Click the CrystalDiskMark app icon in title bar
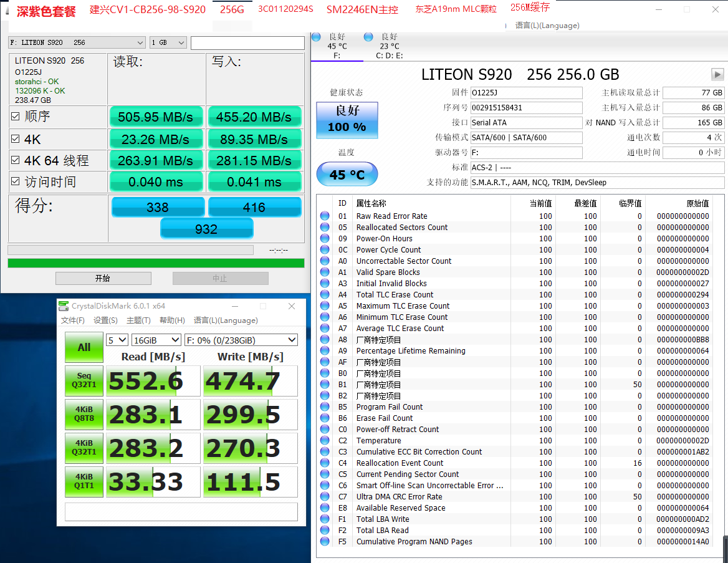The width and height of the screenshot is (728, 563). [x=63, y=306]
